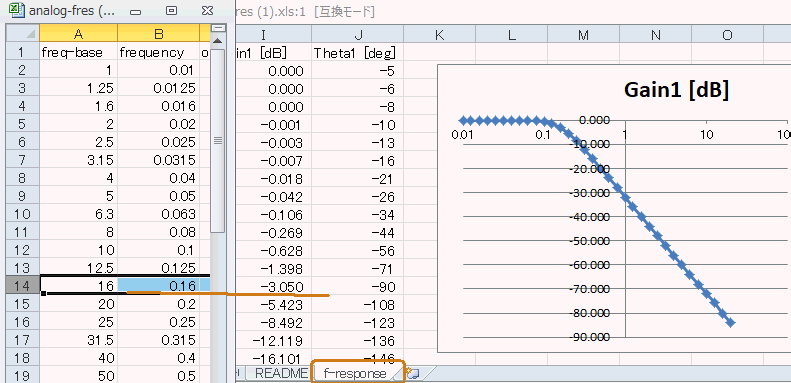Click Theta1 cell showing -56
This screenshot has width=791, height=383.
(x=357, y=251)
